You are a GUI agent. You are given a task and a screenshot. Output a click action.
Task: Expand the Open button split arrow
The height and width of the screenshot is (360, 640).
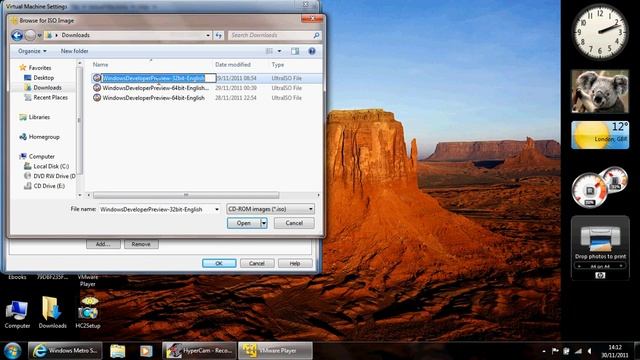(x=264, y=223)
